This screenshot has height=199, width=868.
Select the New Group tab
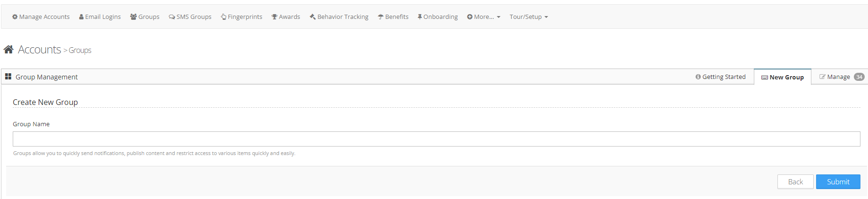[783, 78]
